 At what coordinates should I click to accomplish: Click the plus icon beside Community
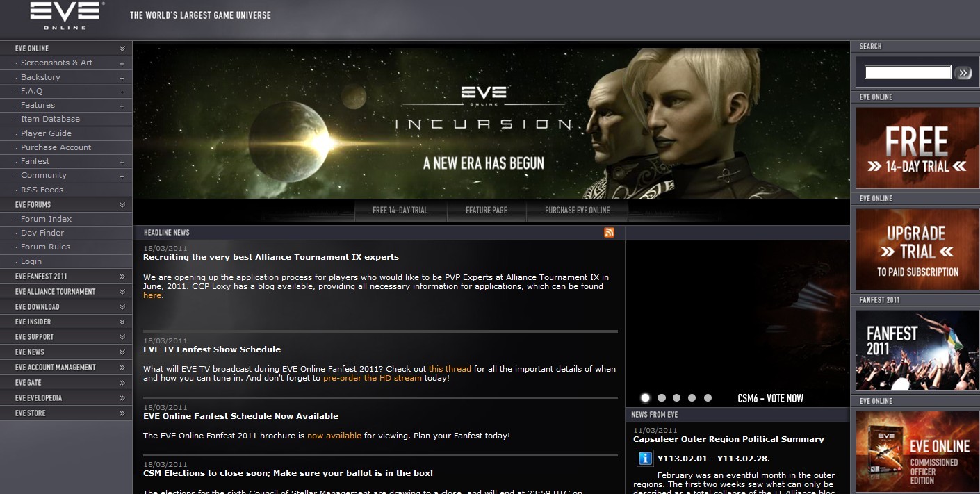coord(122,176)
